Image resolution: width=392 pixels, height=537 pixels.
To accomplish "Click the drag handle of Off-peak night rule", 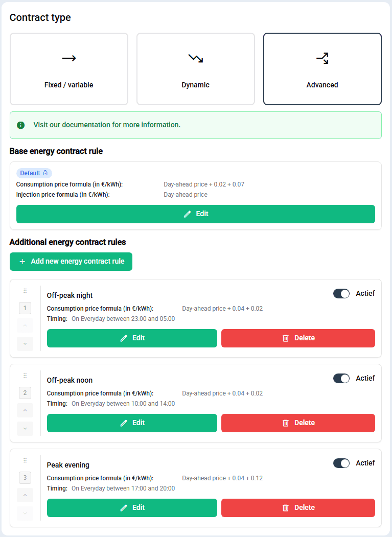I will [x=25, y=291].
